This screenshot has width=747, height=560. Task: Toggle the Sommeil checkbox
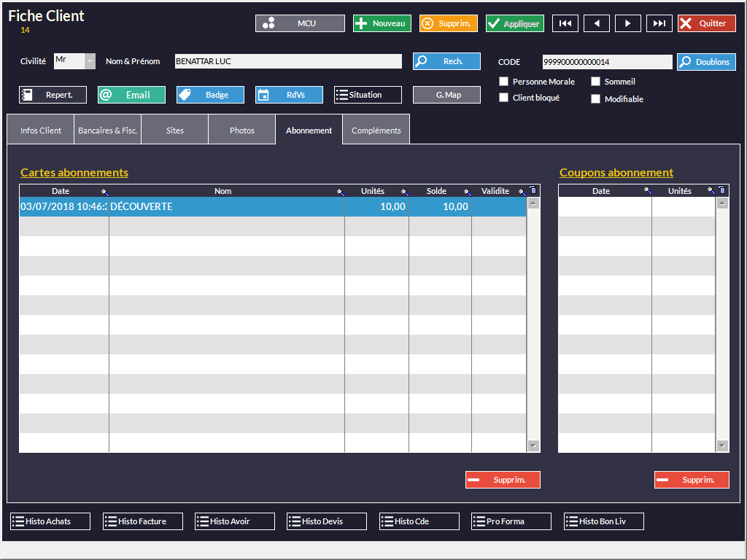tap(595, 82)
